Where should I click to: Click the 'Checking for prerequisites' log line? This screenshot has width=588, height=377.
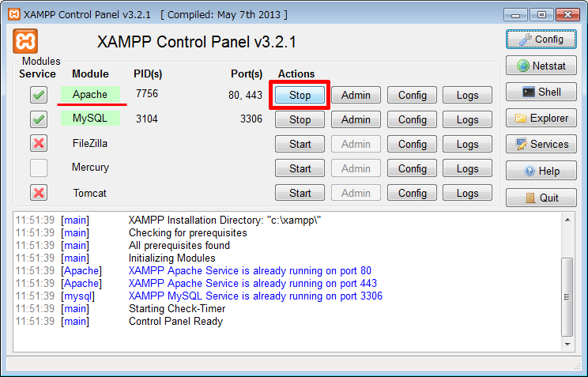(188, 233)
